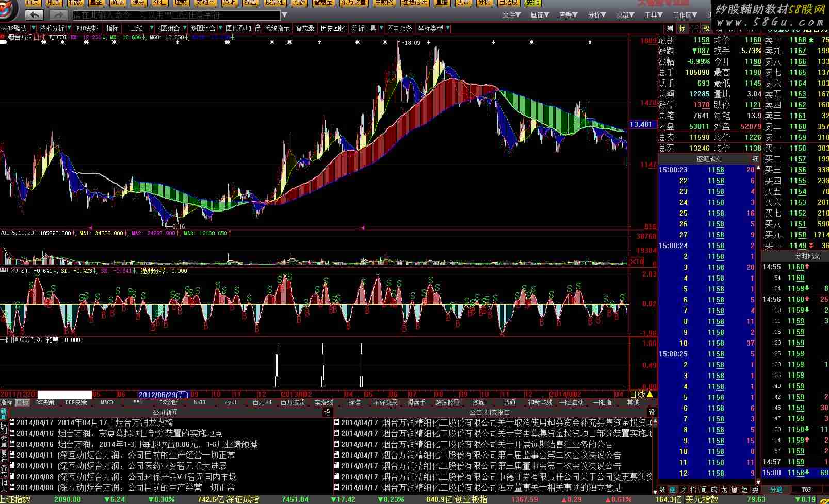Click the back arrow navigation button

34,15
